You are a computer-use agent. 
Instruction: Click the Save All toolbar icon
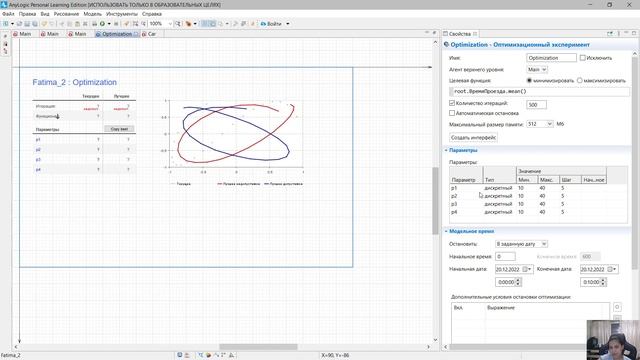point(35,24)
